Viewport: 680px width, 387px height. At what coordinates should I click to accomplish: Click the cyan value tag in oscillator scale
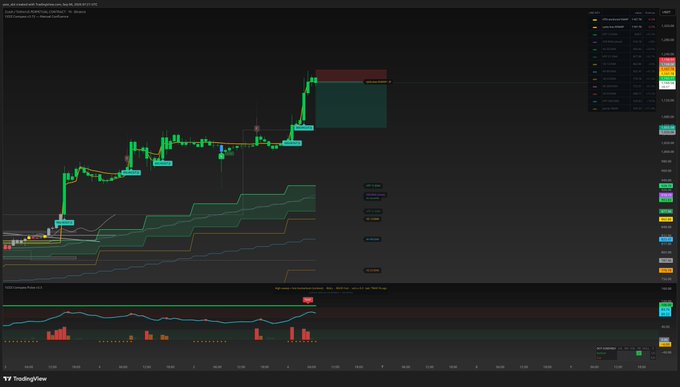point(665,312)
